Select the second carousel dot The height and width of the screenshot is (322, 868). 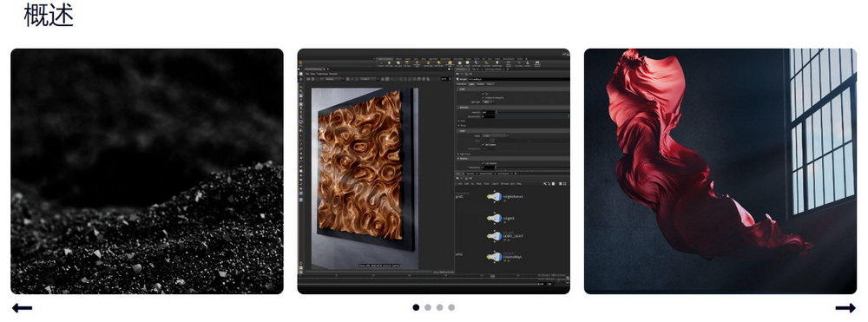(x=428, y=307)
